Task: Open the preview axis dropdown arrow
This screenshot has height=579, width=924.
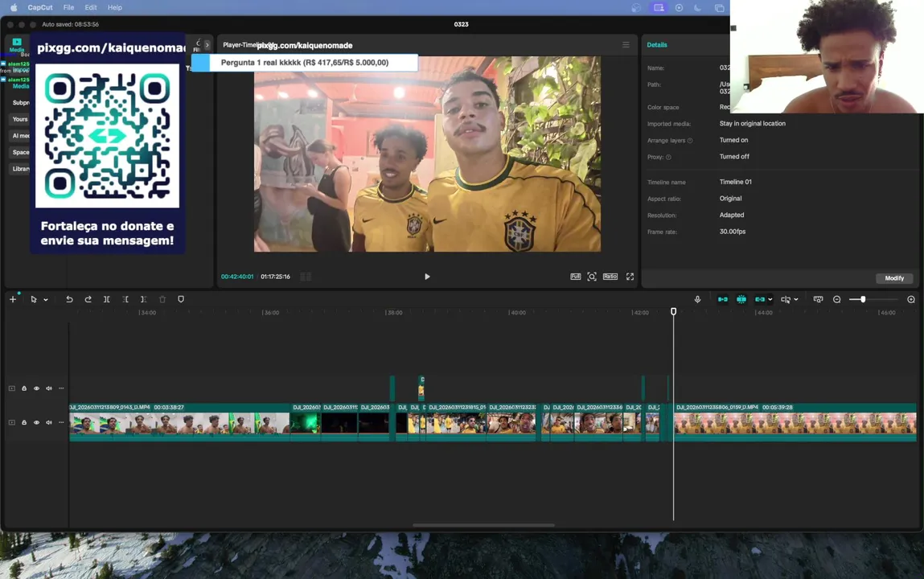Action: click(796, 300)
